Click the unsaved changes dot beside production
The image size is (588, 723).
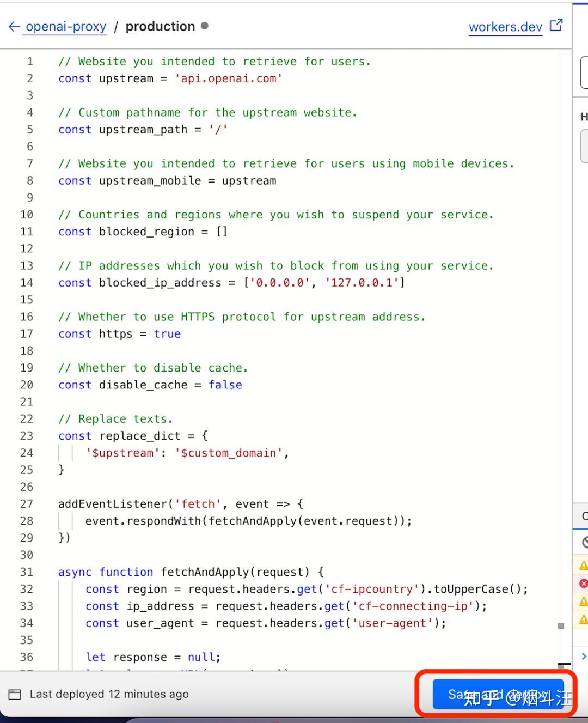[x=204, y=26]
